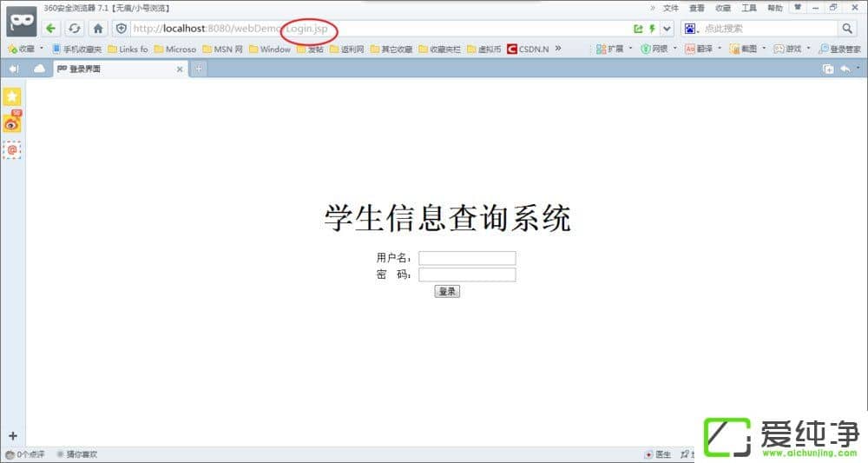Expand the address bar history dropdown
The width and height of the screenshot is (868, 463).
pyautogui.click(x=667, y=29)
